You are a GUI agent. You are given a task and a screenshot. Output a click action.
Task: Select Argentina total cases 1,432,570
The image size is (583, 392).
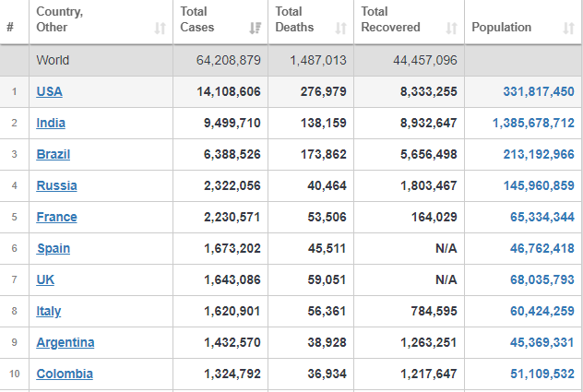232,342
